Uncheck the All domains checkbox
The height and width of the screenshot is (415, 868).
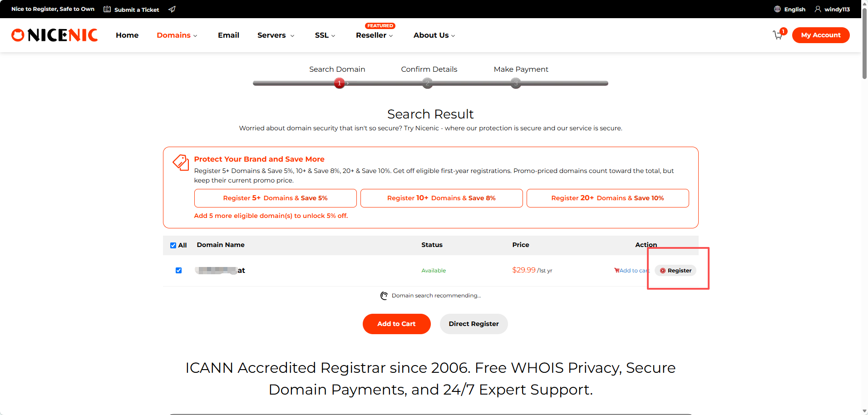173,245
